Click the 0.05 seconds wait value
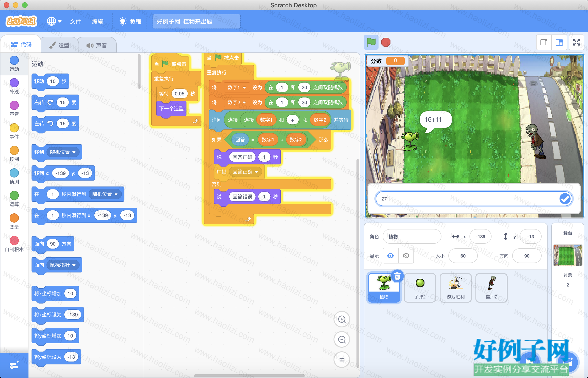The height and width of the screenshot is (378, 588). (x=179, y=94)
